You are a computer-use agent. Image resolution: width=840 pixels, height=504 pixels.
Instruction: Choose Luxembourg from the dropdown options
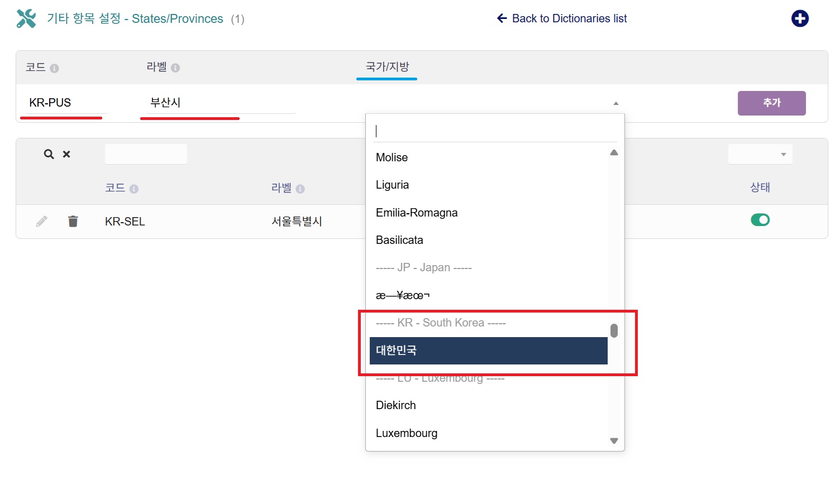tap(407, 433)
